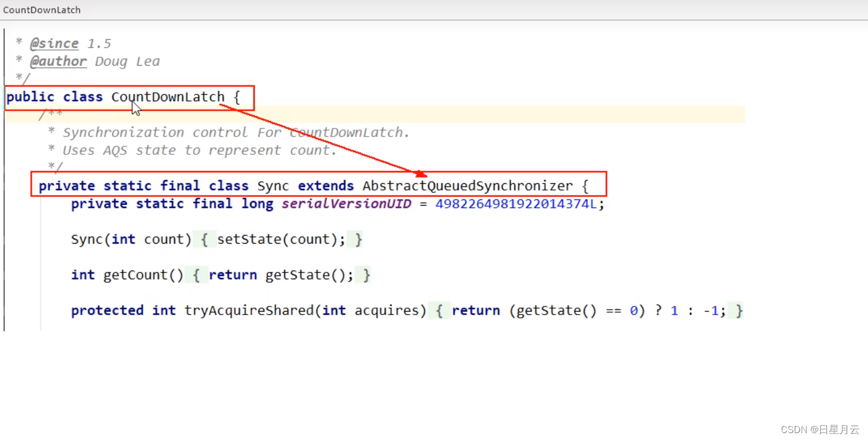This screenshot has height=440, width=868.
Task: Click getState() in tryAcquireShared body
Action: (556, 310)
